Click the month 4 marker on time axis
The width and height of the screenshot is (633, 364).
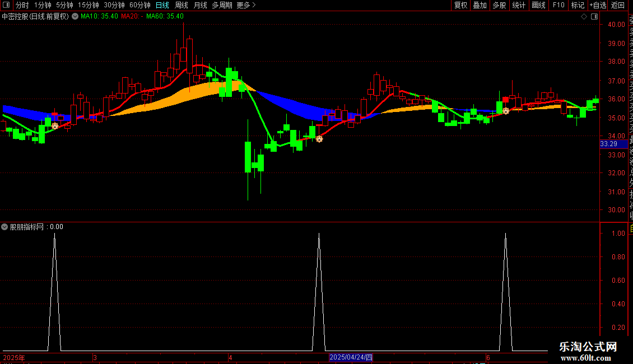tap(230, 357)
